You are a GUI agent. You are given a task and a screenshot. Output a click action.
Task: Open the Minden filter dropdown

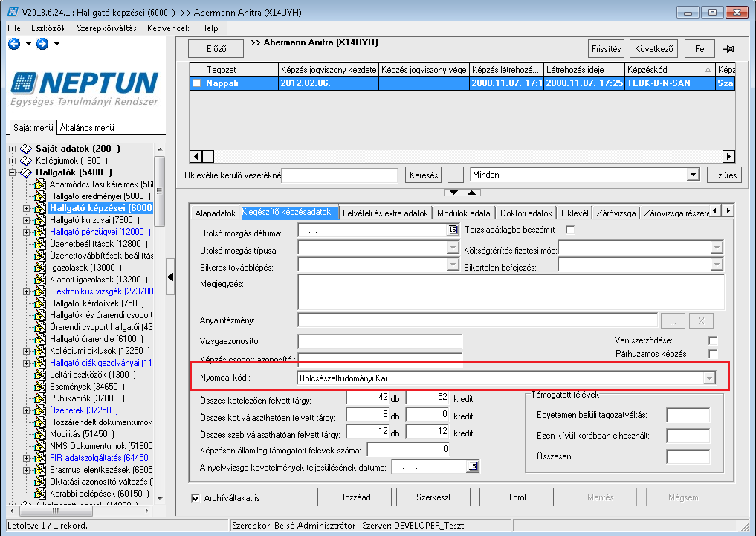point(693,175)
